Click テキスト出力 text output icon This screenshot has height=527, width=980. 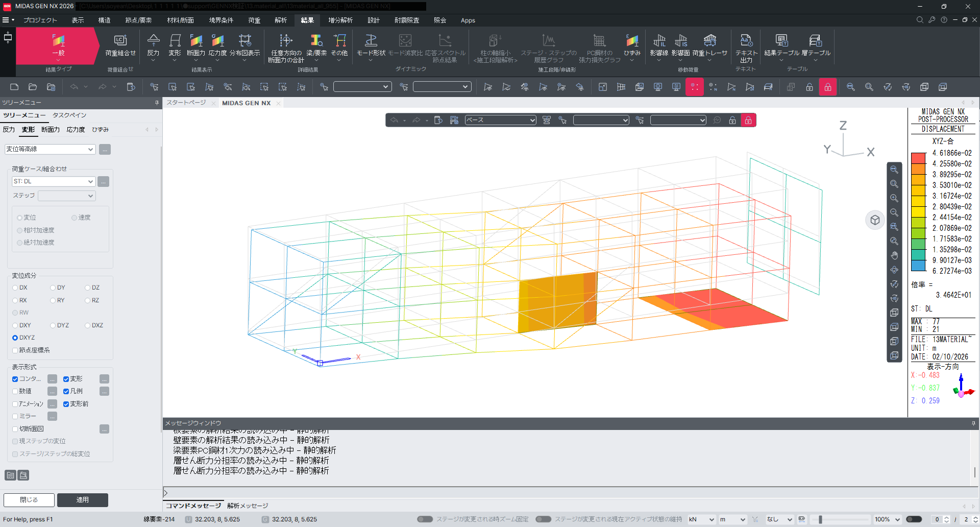(746, 48)
